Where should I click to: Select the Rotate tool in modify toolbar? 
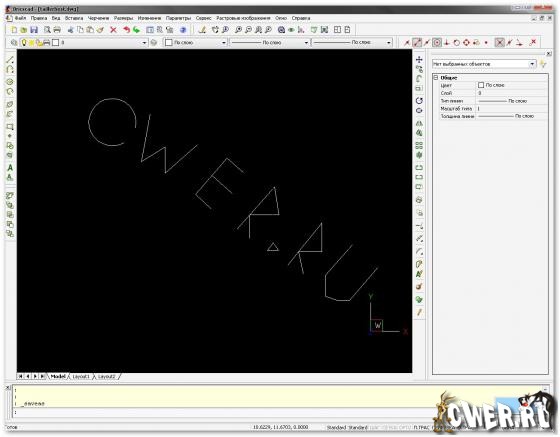pos(419,101)
